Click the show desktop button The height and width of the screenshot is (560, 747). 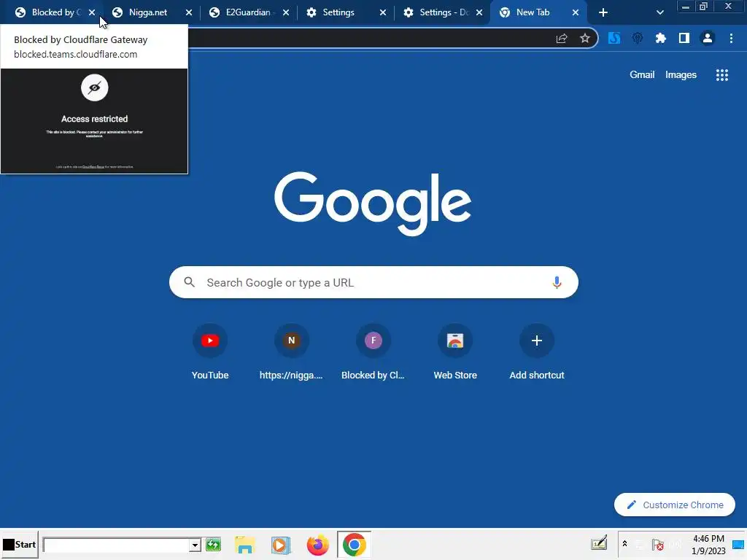click(x=738, y=545)
